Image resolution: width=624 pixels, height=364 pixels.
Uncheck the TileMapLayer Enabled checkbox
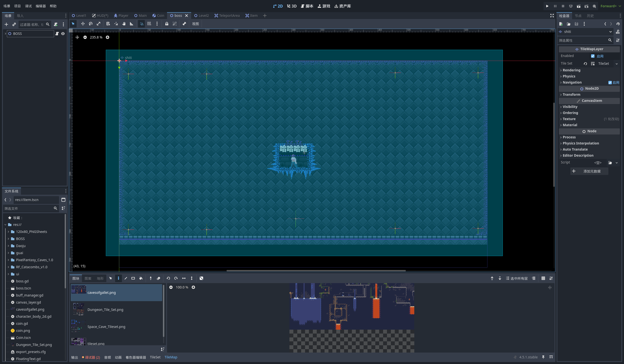point(593,56)
